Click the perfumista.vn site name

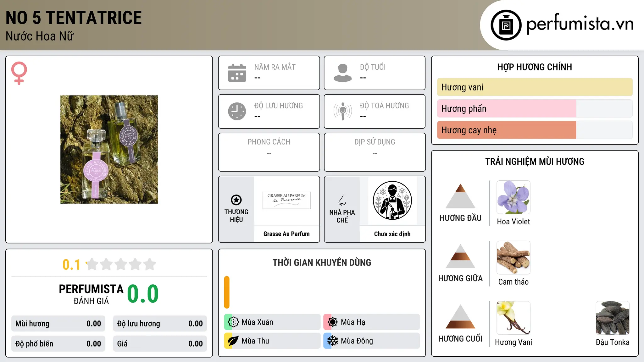tap(580, 24)
